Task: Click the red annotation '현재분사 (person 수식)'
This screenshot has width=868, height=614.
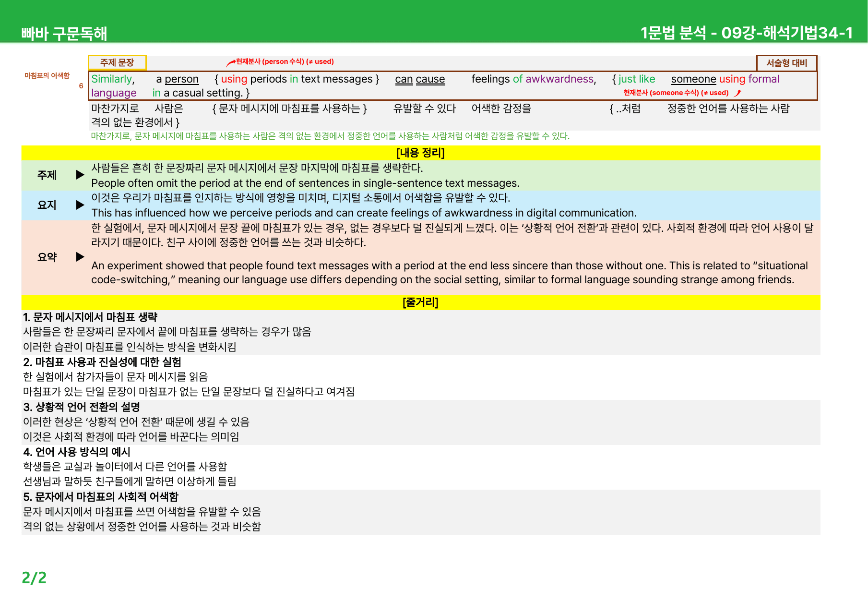Action: pyautogui.click(x=270, y=61)
